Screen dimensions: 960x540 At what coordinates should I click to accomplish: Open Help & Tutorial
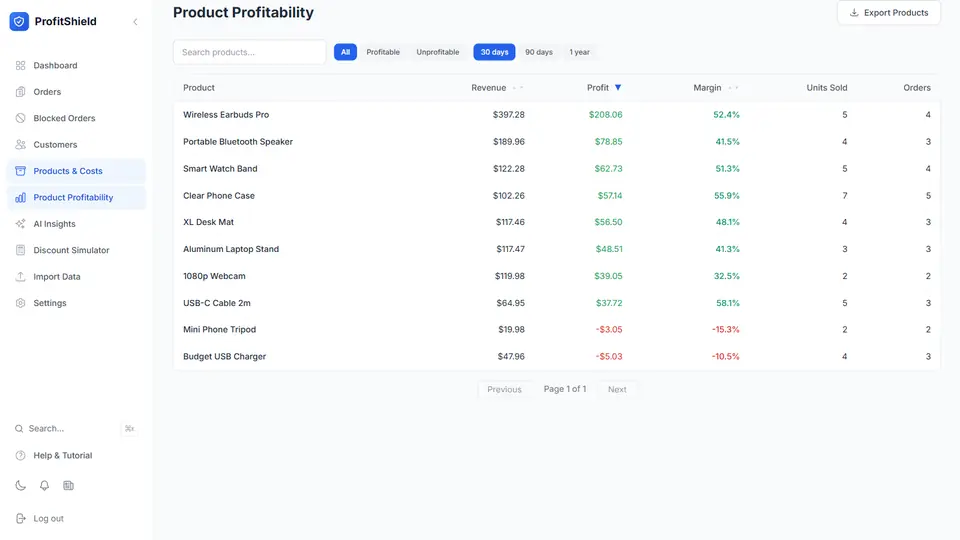point(76,456)
